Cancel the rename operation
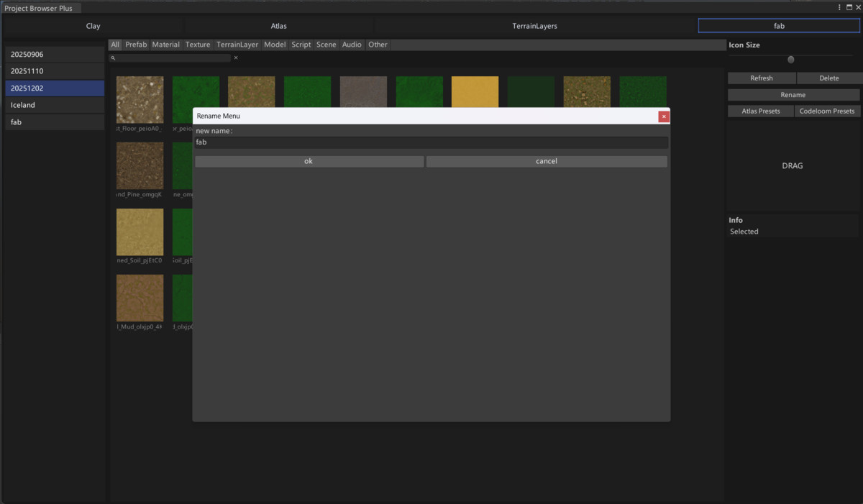This screenshot has width=863, height=504. point(546,161)
